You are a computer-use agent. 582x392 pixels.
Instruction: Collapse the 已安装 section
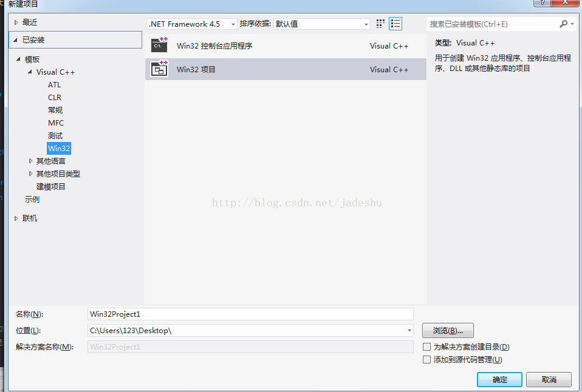[x=16, y=40]
